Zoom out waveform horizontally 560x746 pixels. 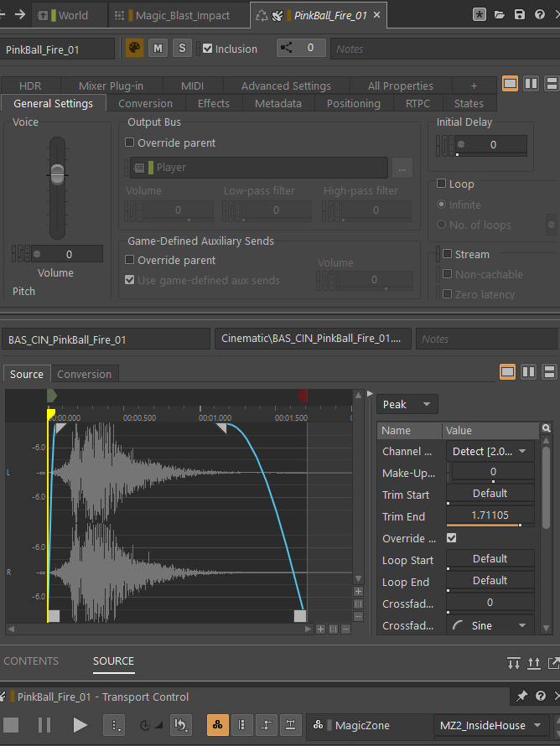(x=346, y=629)
